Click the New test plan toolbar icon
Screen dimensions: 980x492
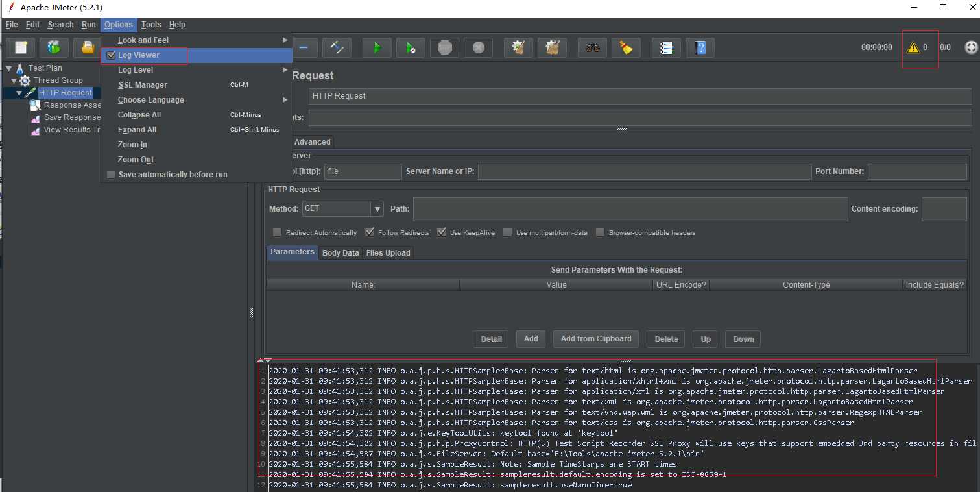tap(21, 47)
